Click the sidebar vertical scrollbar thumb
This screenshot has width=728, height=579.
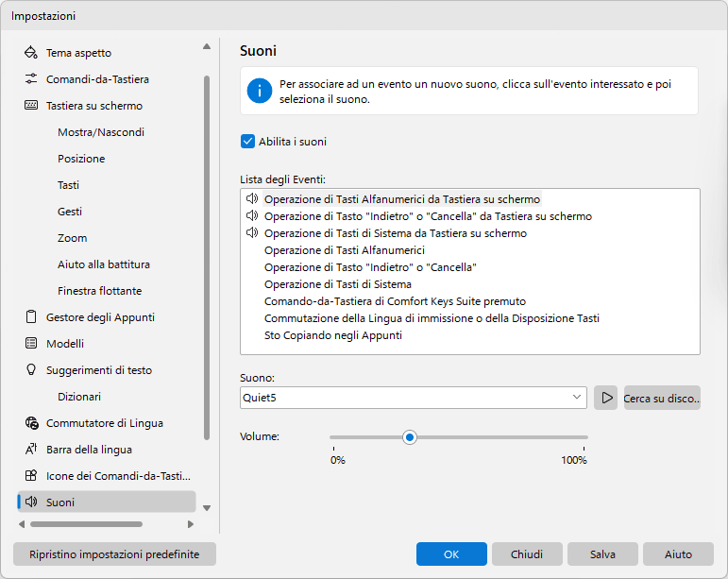(x=207, y=258)
